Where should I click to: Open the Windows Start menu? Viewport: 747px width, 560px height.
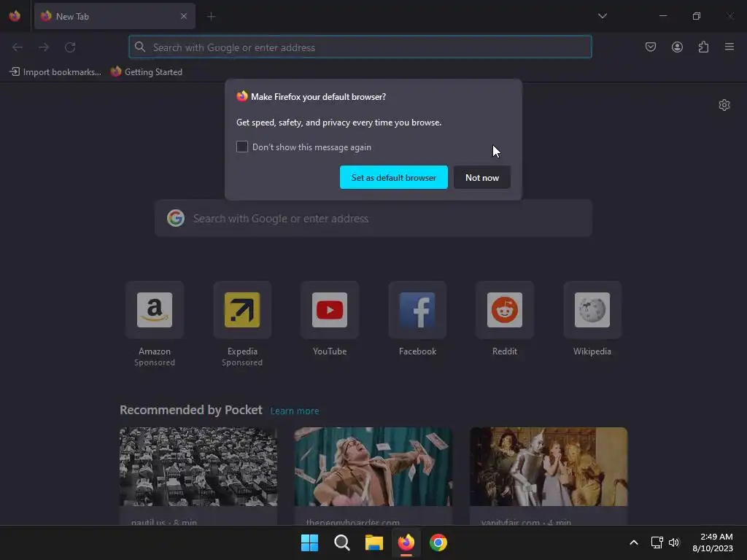(x=309, y=542)
